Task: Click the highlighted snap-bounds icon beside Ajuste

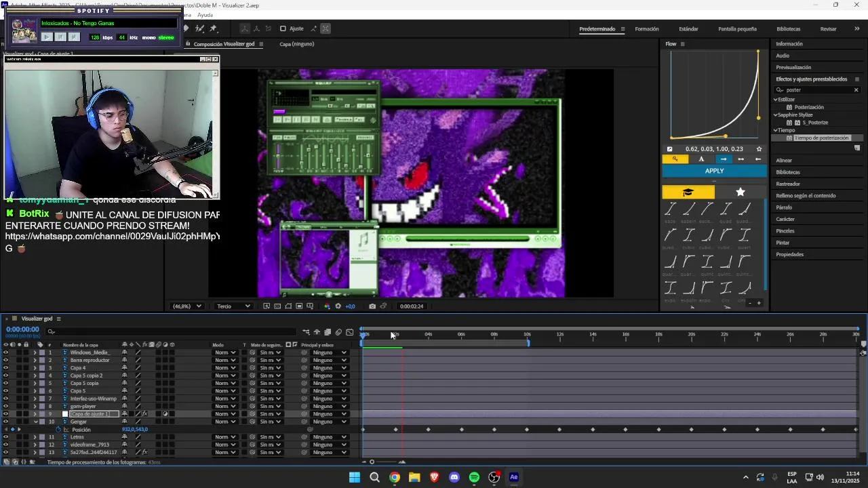Action: click(325, 28)
